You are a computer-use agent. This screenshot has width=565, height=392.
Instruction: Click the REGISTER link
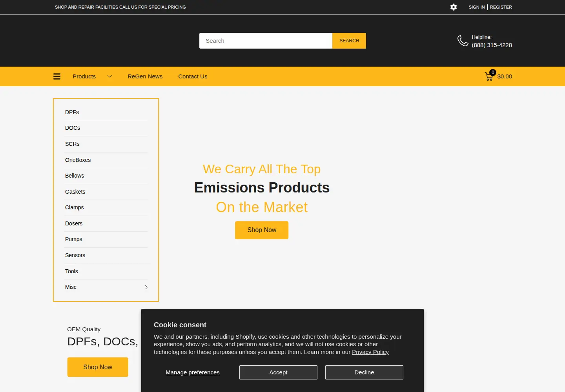tap(501, 7)
